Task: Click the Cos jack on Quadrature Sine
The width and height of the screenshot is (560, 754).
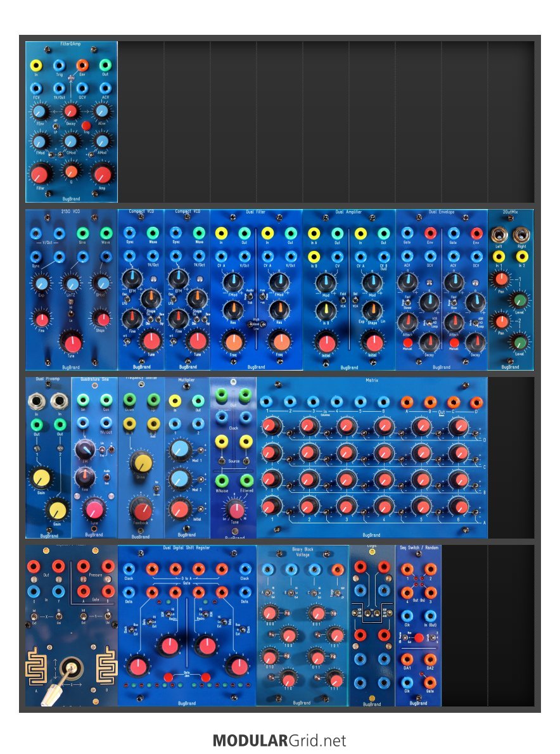Action: (x=106, y=400)
